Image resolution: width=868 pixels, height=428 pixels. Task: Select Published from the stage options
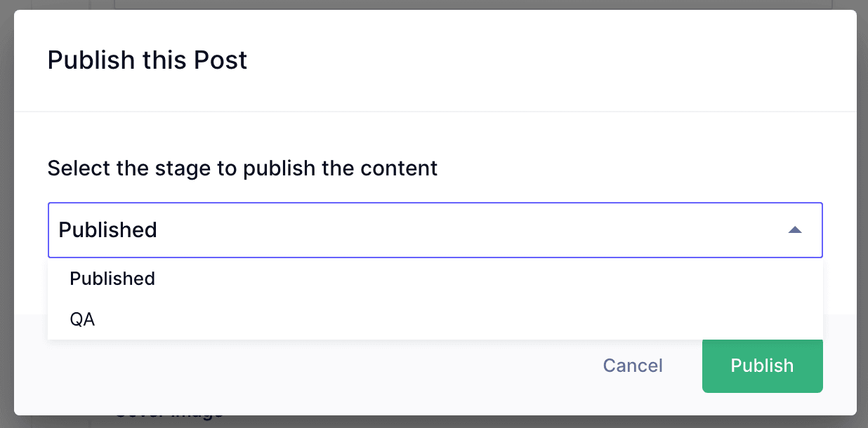point(112,279)
